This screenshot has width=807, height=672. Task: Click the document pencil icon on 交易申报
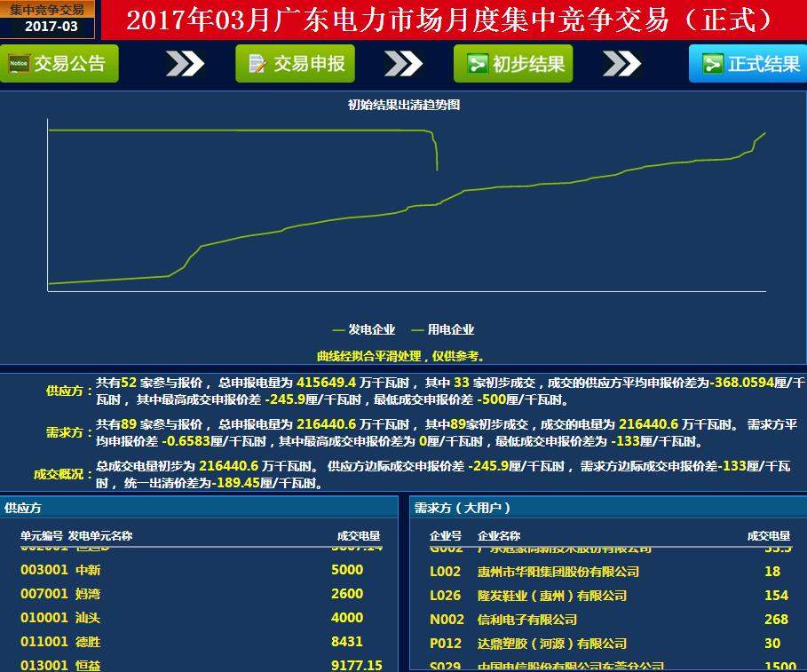click(x=257, y=64)
